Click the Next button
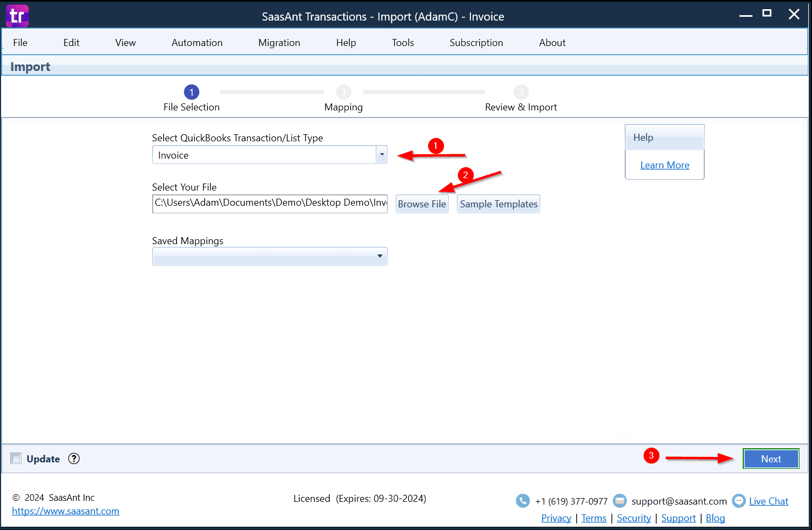This screenshot has width=812, height=530. coord(771,459)
